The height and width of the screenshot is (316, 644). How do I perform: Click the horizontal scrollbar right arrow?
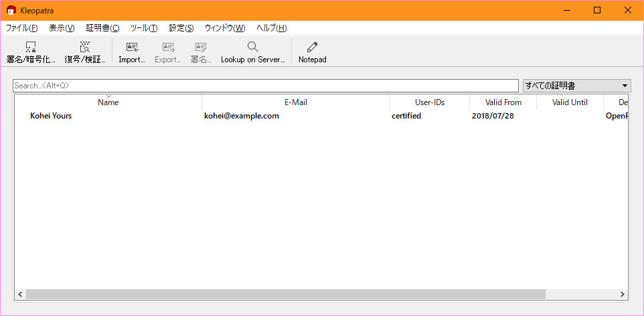coord(623,294)
